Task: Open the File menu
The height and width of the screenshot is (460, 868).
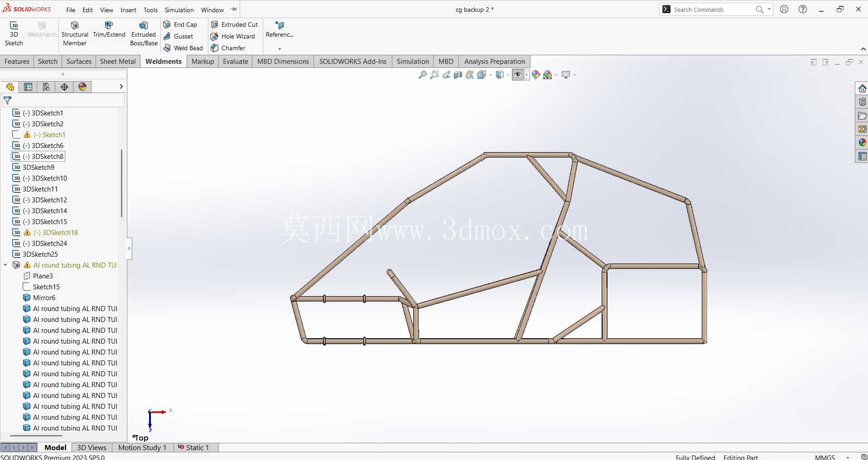Action: pyautogui.click(x=71, y=10)
